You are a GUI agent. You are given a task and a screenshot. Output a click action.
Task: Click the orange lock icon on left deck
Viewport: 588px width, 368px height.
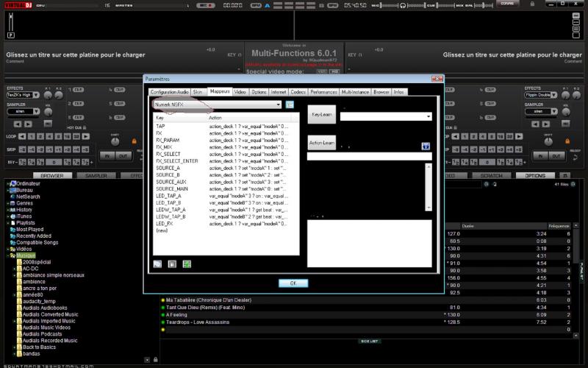(135, 141)
